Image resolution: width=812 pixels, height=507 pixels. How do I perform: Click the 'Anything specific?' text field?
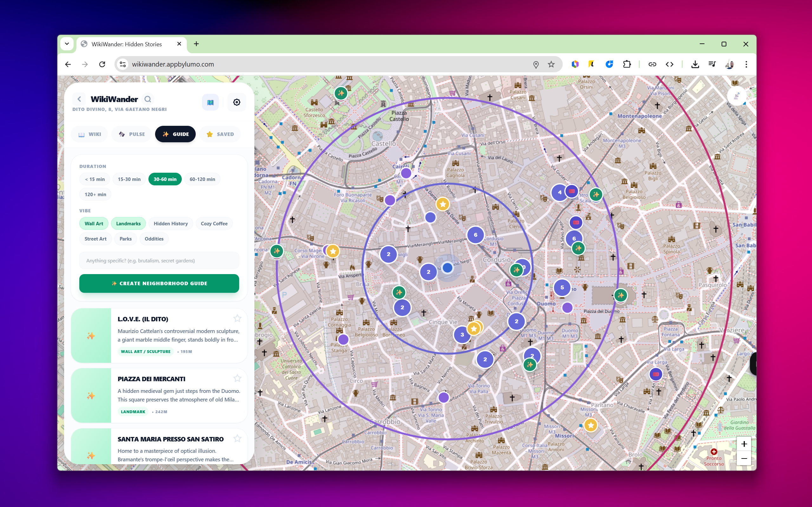pyautogui.click(x=159, y=260)
